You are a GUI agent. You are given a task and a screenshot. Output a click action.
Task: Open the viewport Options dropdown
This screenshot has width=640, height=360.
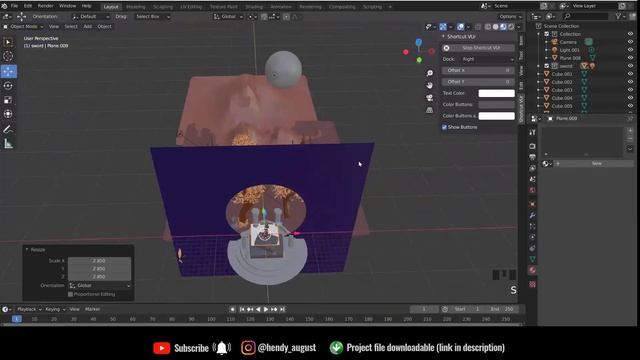(x=510, y=17)
